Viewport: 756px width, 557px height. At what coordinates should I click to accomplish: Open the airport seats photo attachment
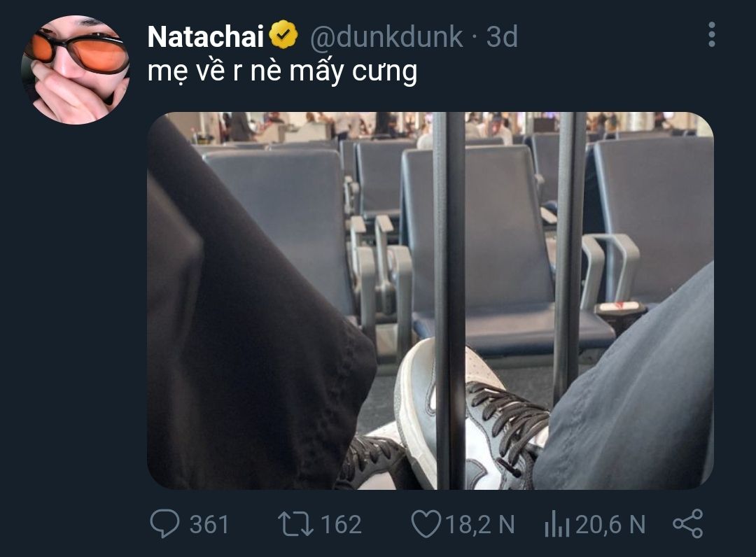point(430,301)
